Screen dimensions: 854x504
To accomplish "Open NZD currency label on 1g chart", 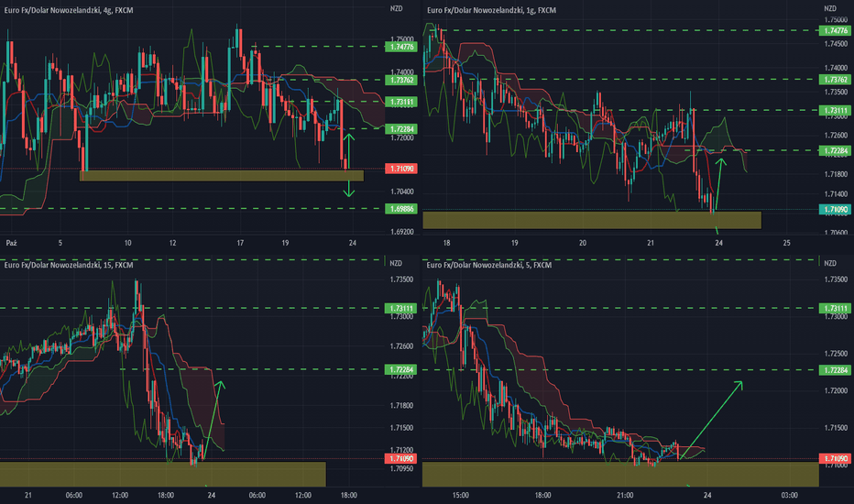I will pos(830,9).
